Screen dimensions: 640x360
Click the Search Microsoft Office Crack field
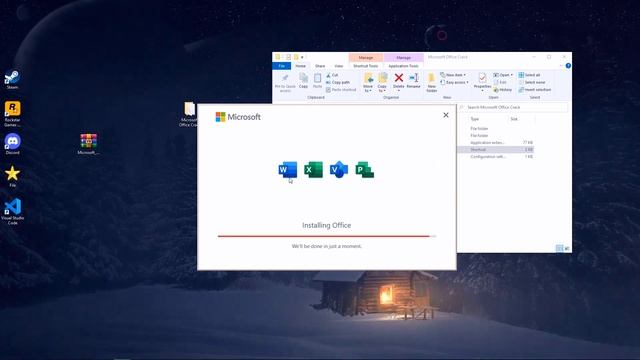click(513, 107)
